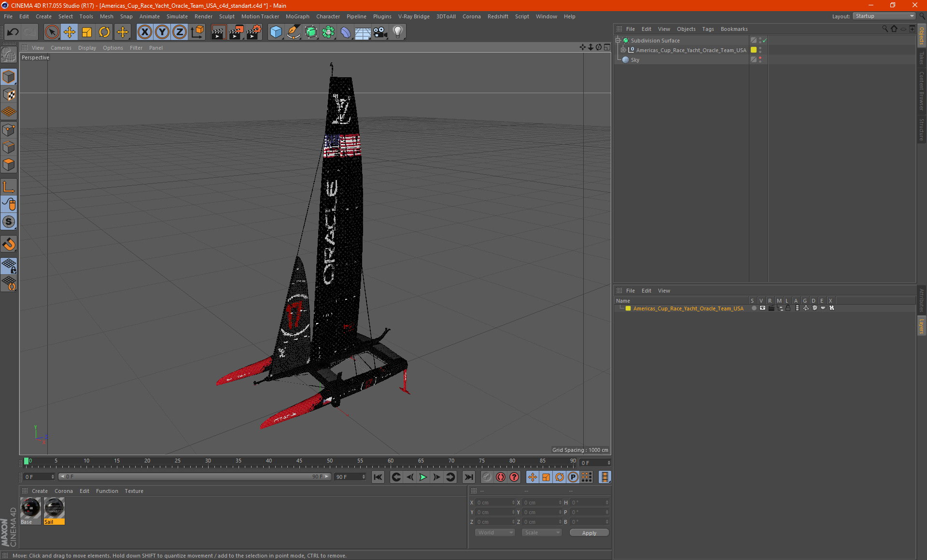Switch to Model mode
This screenshot has height=560, width=927.
click(9, 77)
